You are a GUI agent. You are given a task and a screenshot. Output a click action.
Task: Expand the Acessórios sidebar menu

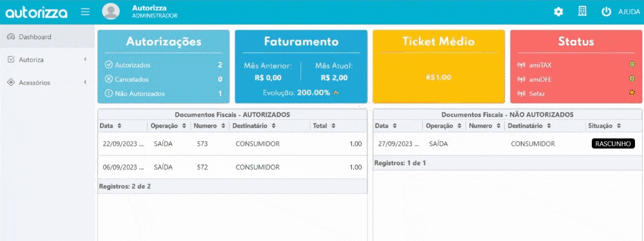pos(48,82)
